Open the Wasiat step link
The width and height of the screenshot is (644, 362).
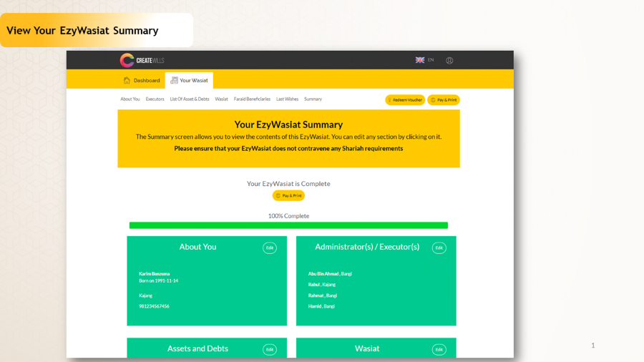pyautogui.click(x=221, y=99)
